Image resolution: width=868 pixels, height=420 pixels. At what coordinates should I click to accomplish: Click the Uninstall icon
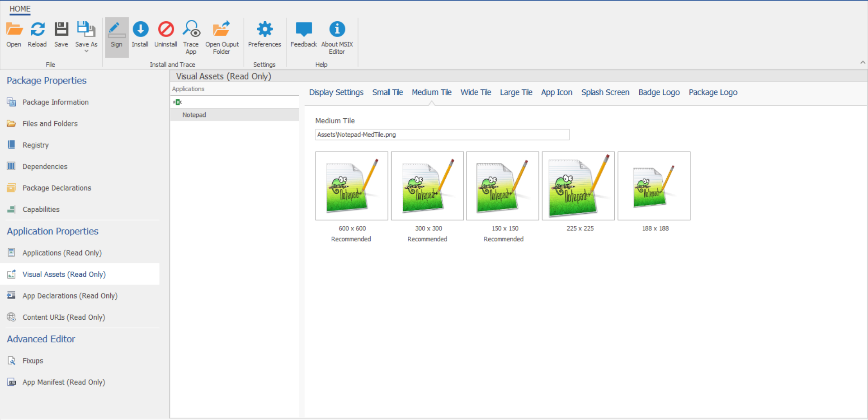tap(166, 29)
